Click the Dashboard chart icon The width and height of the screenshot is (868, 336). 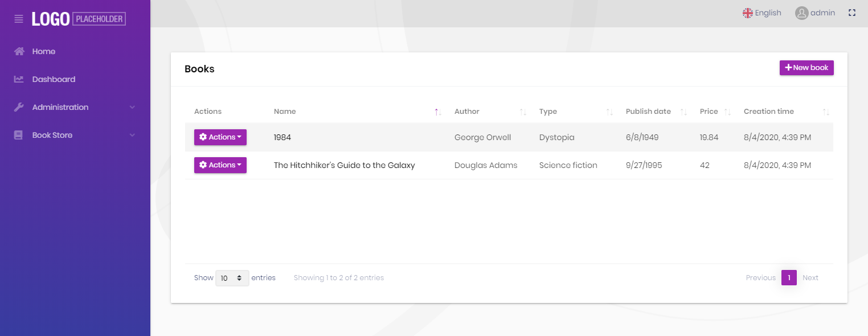pyautogui.click(x=19, y=79)
